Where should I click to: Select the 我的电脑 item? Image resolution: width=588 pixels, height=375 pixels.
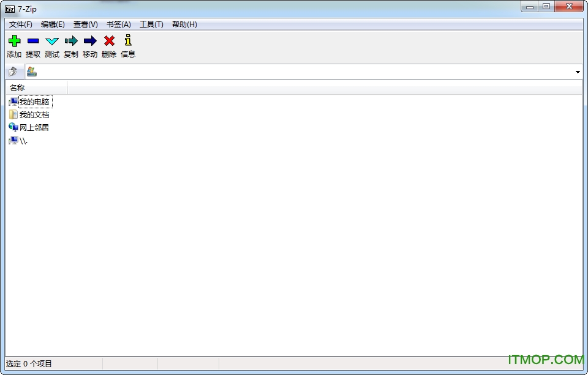[34, 102]
